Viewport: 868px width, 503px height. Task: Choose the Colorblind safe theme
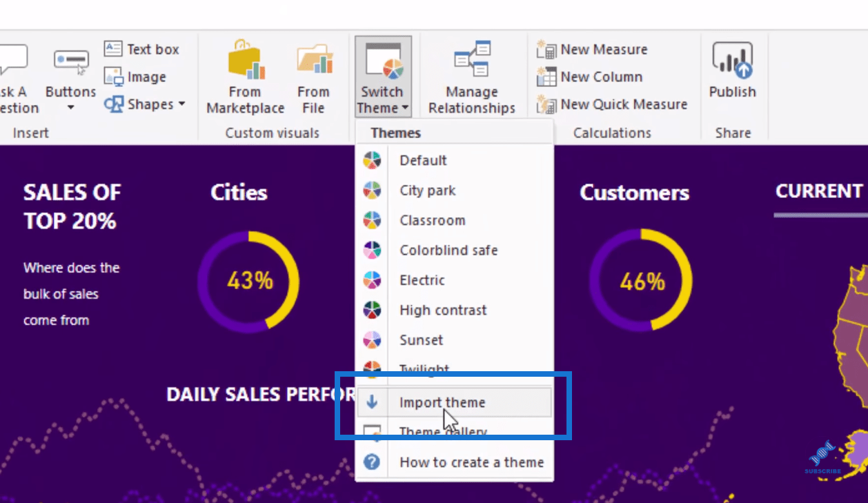[448, 250]
